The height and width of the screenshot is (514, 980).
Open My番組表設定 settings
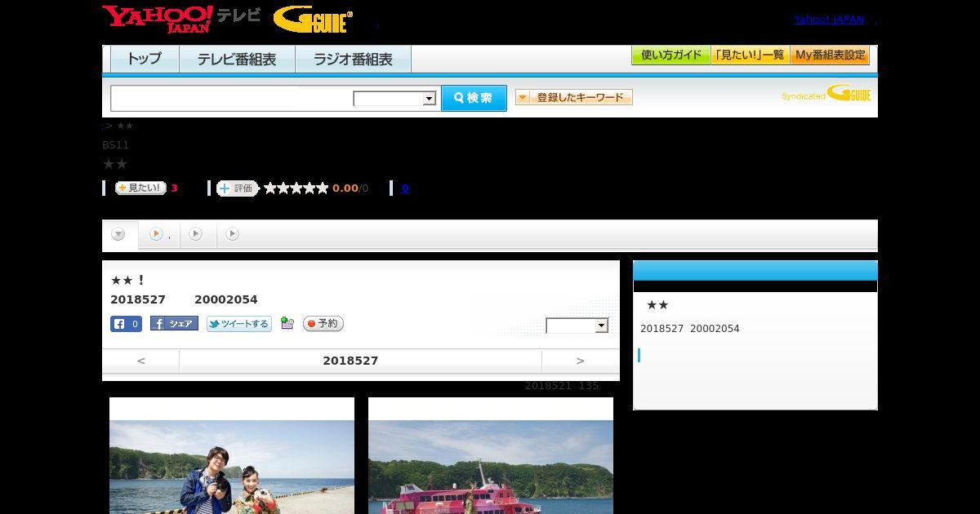[x=830, y=55]
